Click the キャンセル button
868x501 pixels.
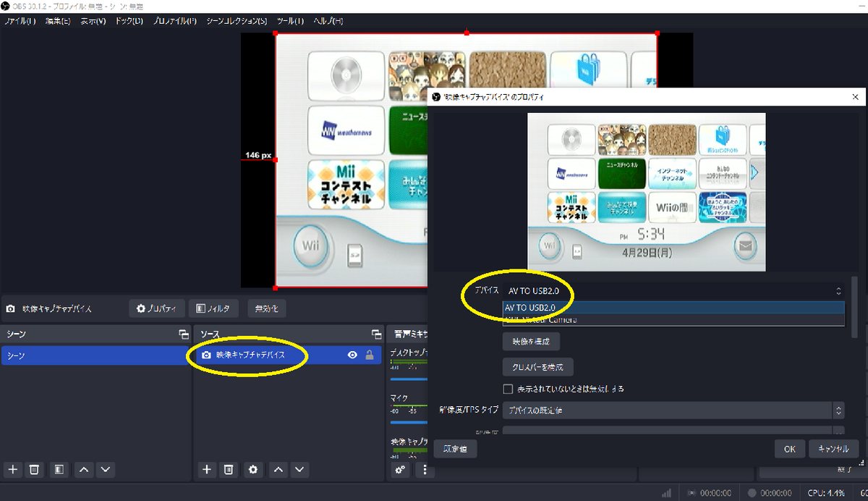tap(833, 449)
